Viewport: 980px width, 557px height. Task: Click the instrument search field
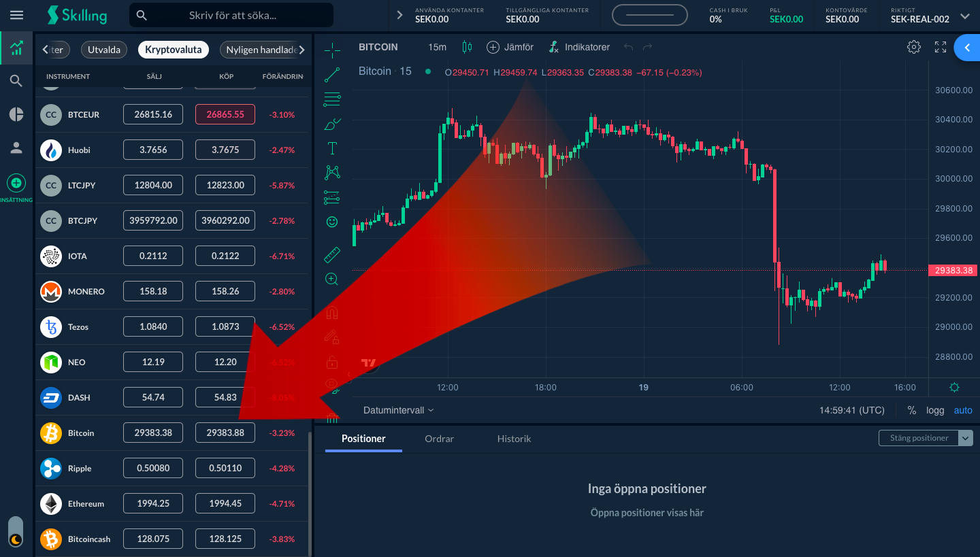point(231,15)
